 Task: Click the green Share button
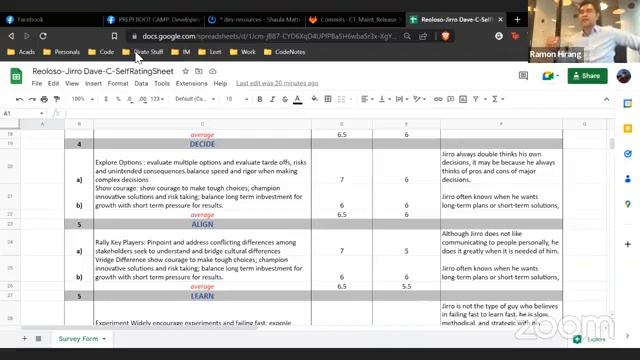tap(587, 76)
